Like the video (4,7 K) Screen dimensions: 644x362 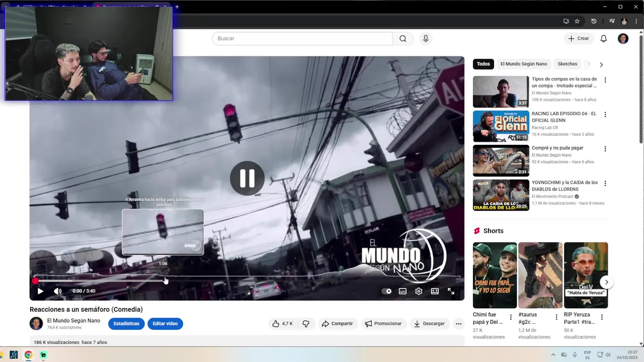(282, 324)
